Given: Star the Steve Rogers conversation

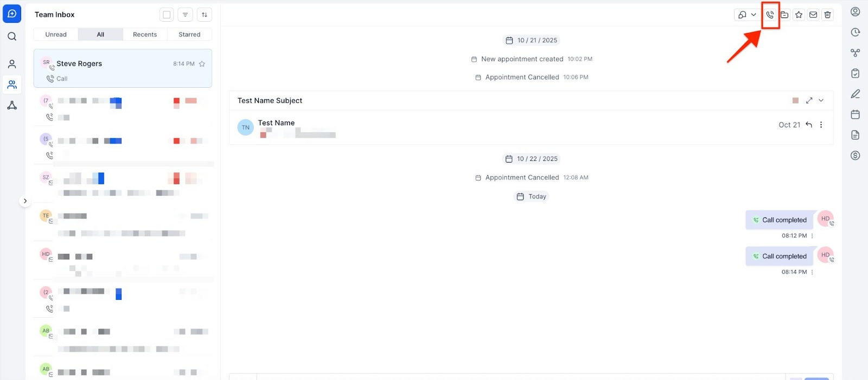Looking at the screenshot, I should pos(202,64).
